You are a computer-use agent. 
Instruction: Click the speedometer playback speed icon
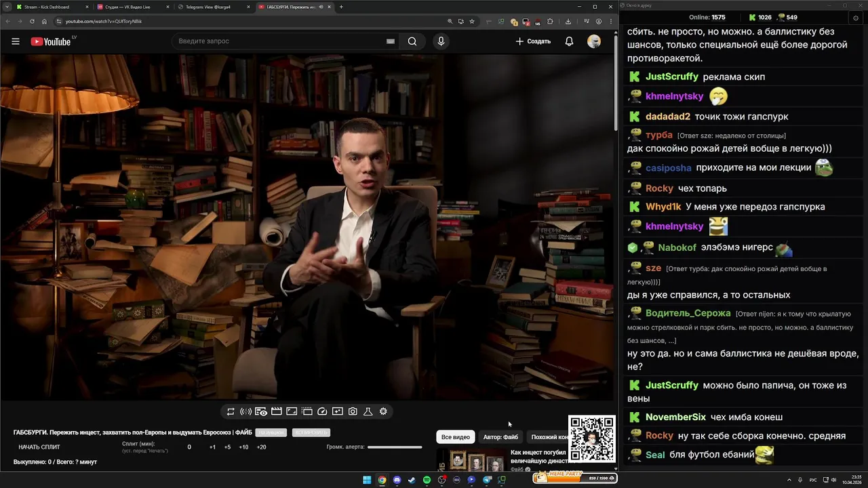322,411
